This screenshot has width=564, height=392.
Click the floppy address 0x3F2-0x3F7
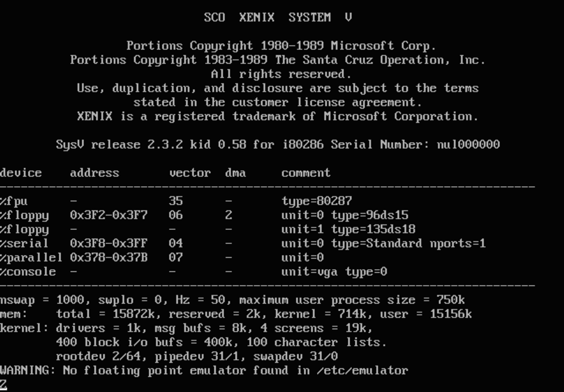(x=109, y=215)
